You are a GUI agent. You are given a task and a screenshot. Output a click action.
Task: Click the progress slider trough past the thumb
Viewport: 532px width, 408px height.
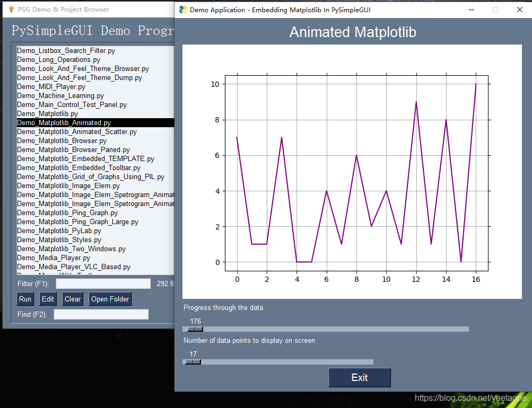point(336,329)
